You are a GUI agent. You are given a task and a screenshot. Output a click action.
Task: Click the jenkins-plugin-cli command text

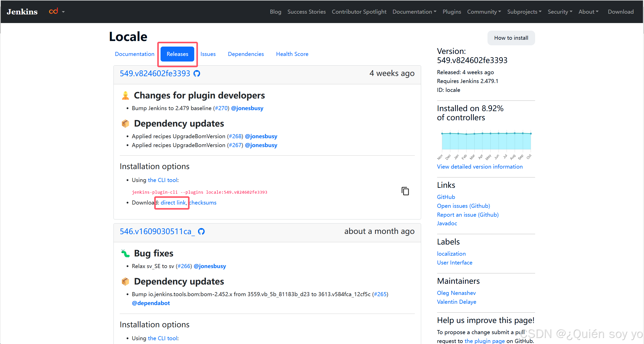(x=199, y=192)
